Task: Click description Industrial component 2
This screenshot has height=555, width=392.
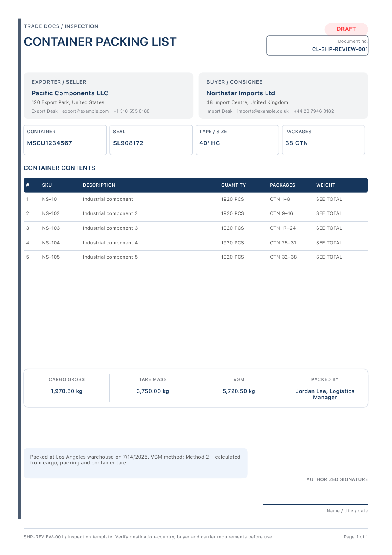Action: point(110,213)
